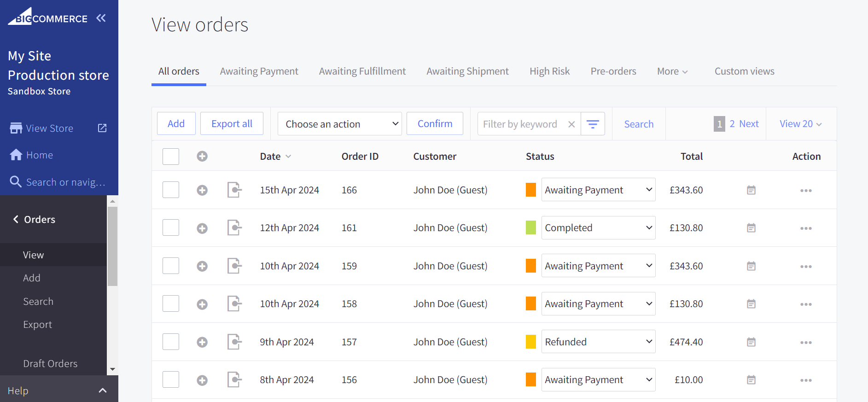Collapse sidebar with double chevron icon
Viewport: 868px width, 402px height.
101,18
